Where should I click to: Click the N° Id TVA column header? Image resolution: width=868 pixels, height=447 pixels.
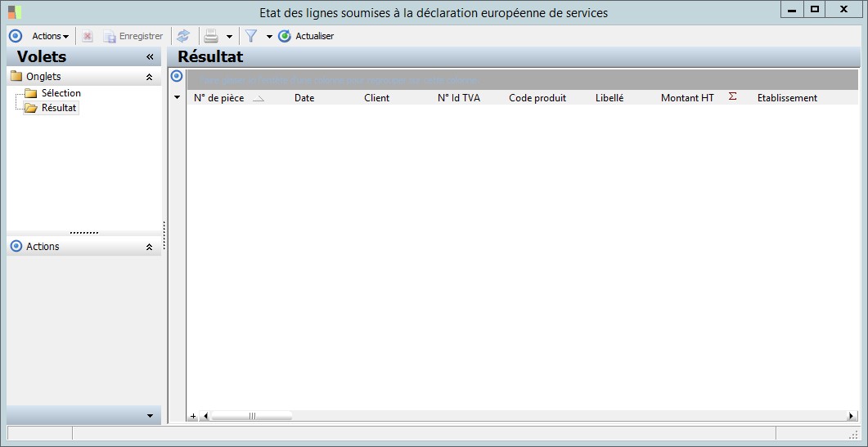(x=459, y=98)
